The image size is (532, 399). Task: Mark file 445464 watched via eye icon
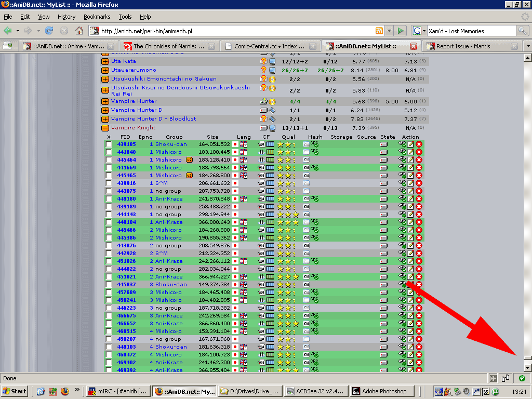pos(402,160)
